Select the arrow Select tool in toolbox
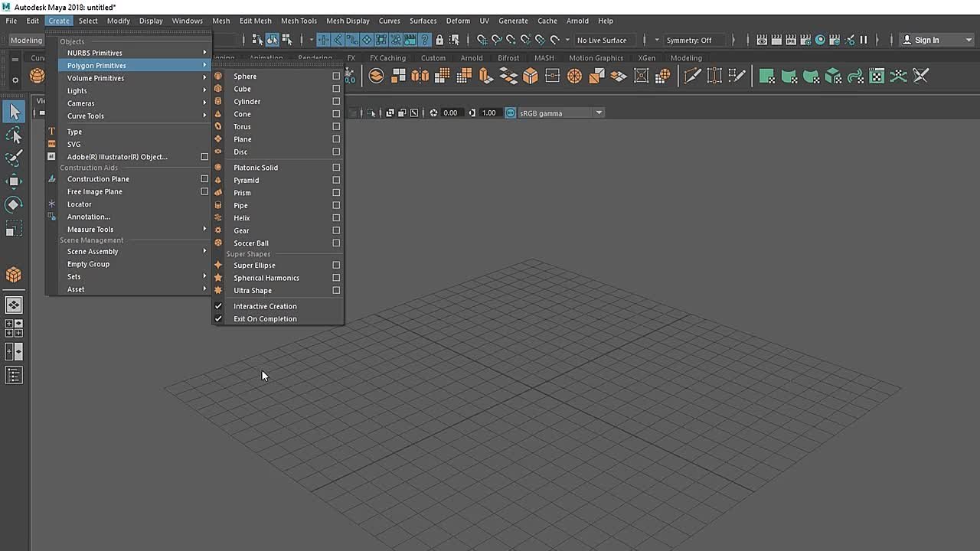The image size is (980, 551). click(14, 112)
